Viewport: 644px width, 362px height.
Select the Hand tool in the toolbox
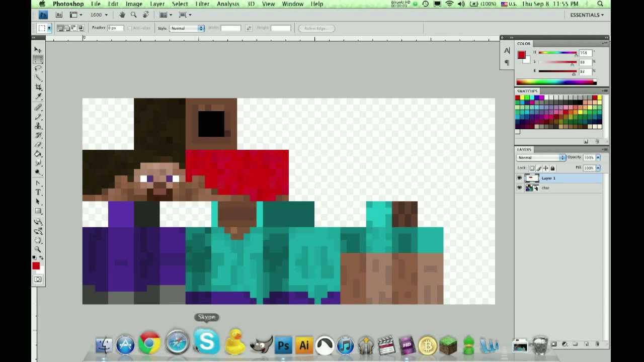point(38,240)
